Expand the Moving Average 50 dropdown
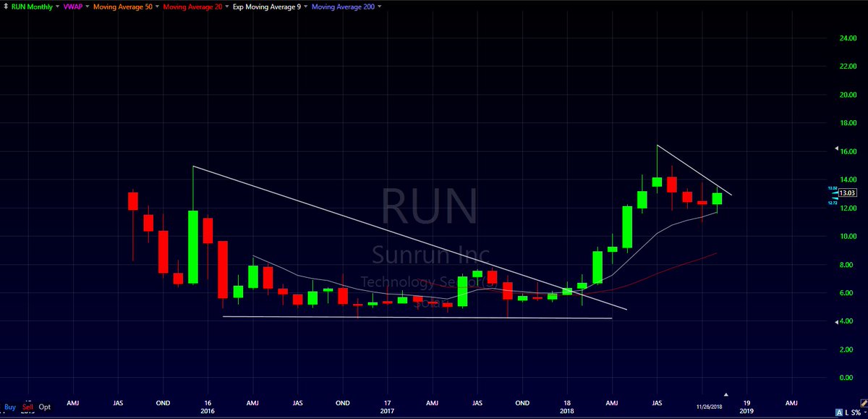 point(157,7)
